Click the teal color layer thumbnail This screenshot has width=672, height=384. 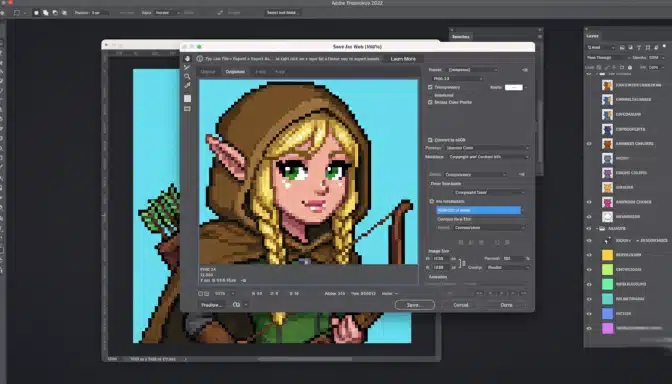coord(608,299)
